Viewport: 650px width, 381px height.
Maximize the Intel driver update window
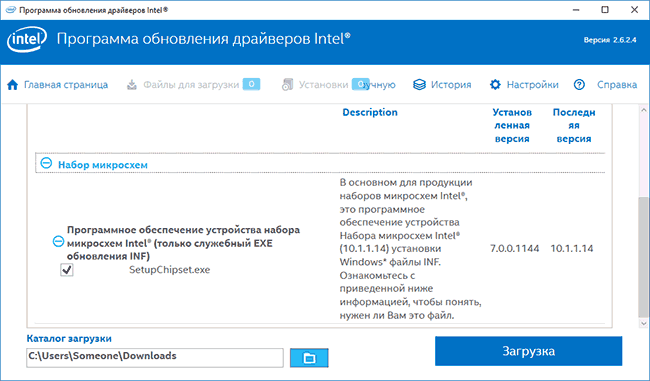[605, 10]
